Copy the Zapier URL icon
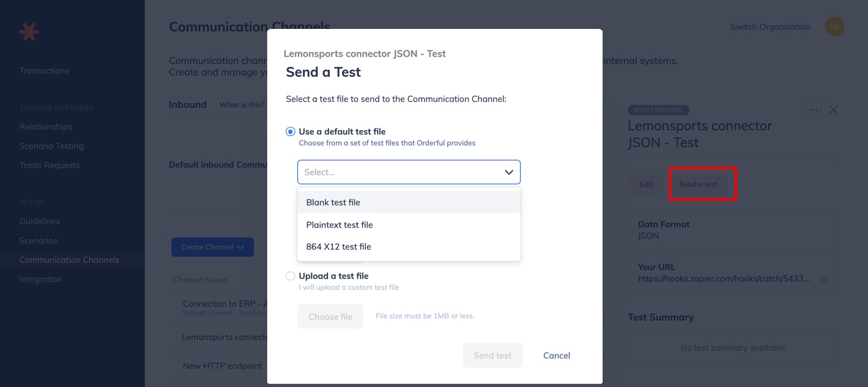The width and height of the screenshot is (868, 387). (823, 279)
